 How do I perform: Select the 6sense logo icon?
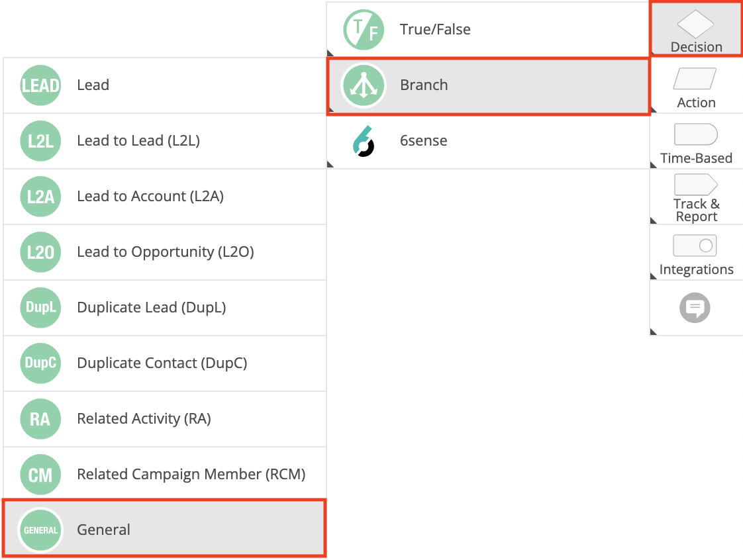coord(363,141)
